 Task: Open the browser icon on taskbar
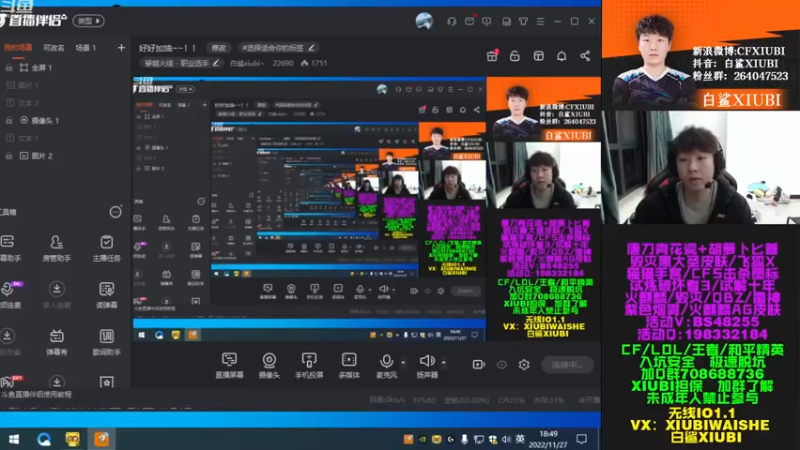click(44, 439)
